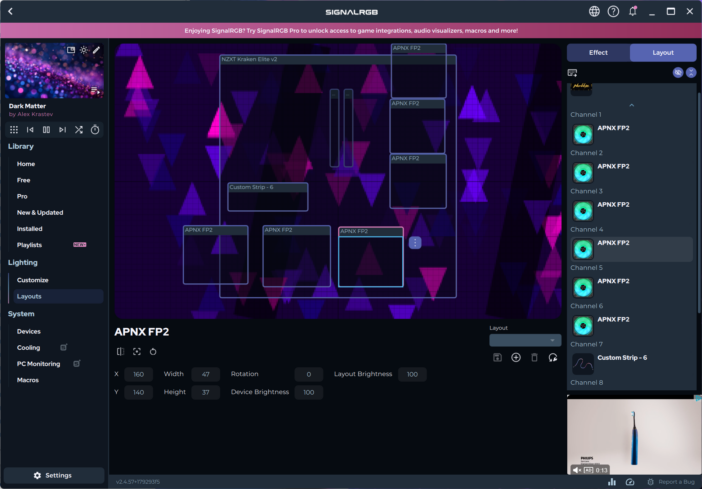Open Macros under System
702x489 pixels.
[x=28, y=380]
